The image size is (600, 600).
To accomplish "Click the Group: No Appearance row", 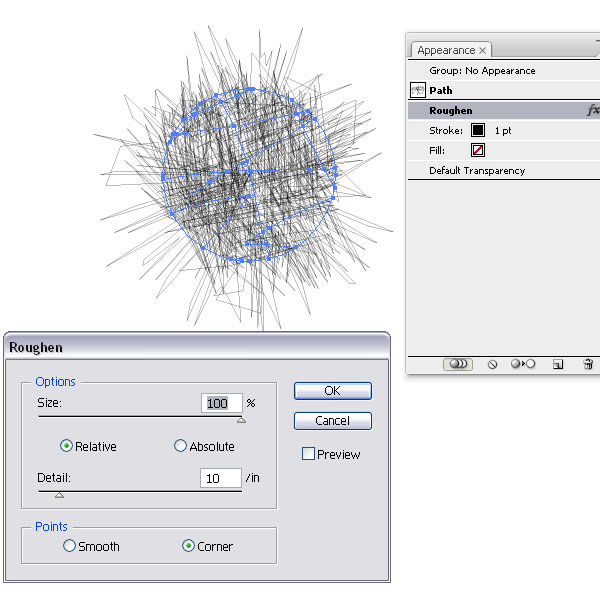I will (x=504, y=70).
